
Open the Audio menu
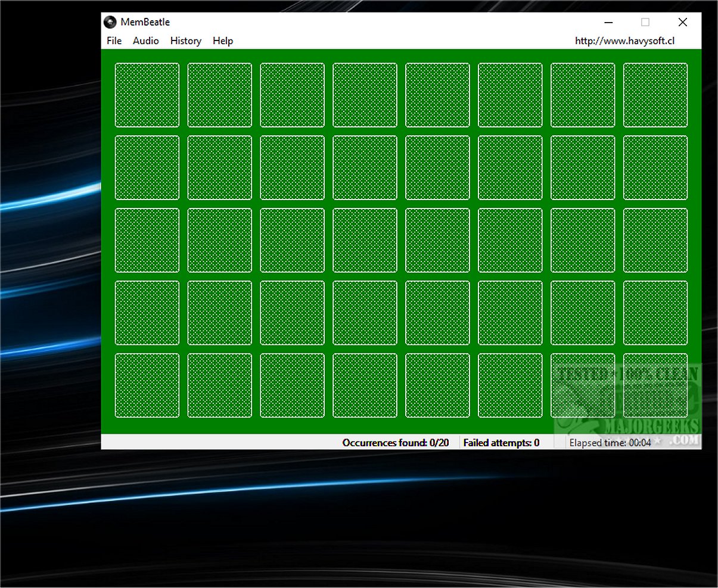click(x=145, y=41)
